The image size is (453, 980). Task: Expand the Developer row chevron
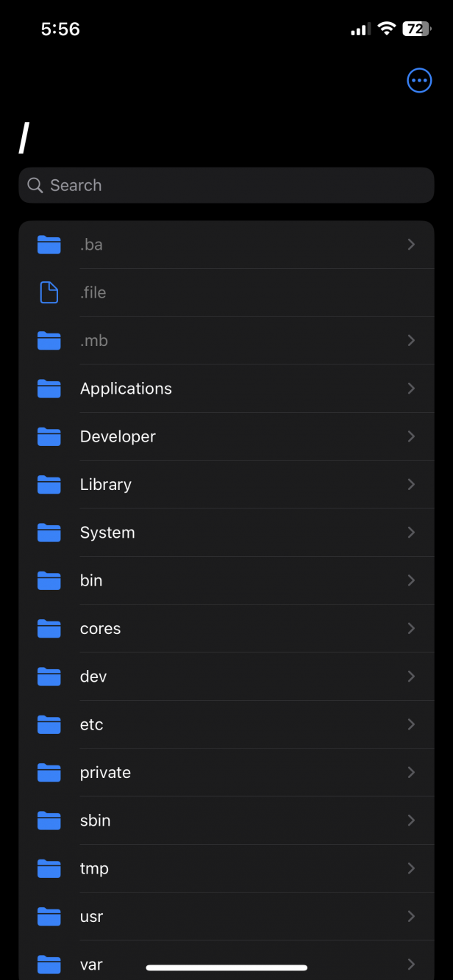click(411, 436)
